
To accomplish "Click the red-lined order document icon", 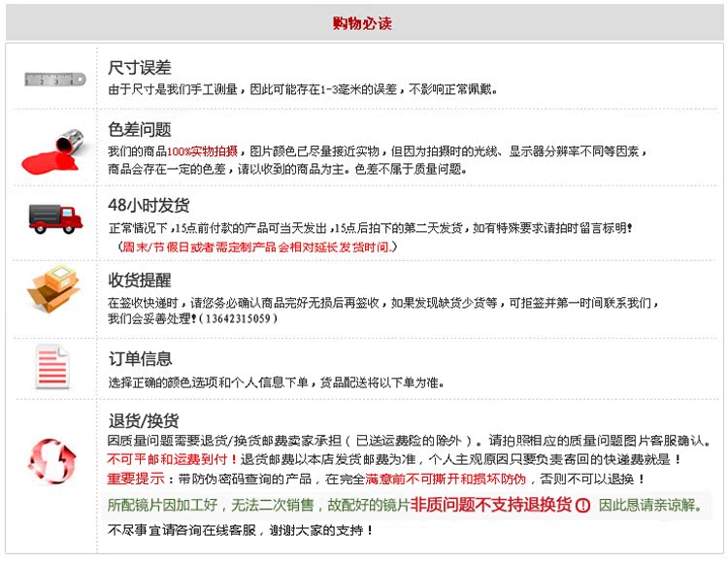I will click(x=52, y=367).
